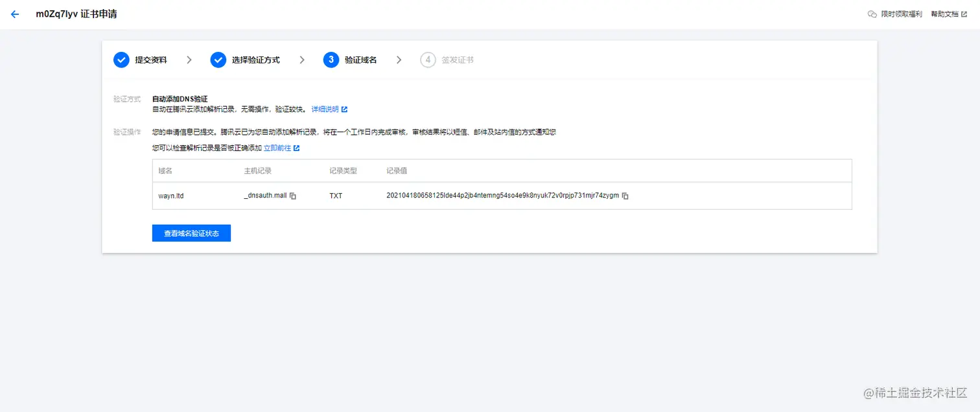This screenshot has width=980, height=412.
Task: Open the 详细说明 documentation link
Action: pyautogui.click(x=325, y=109)
